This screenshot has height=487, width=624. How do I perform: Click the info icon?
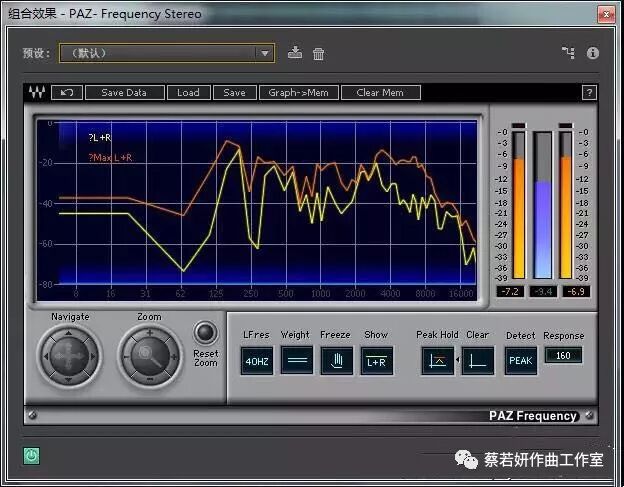click(x=593, y=53)
